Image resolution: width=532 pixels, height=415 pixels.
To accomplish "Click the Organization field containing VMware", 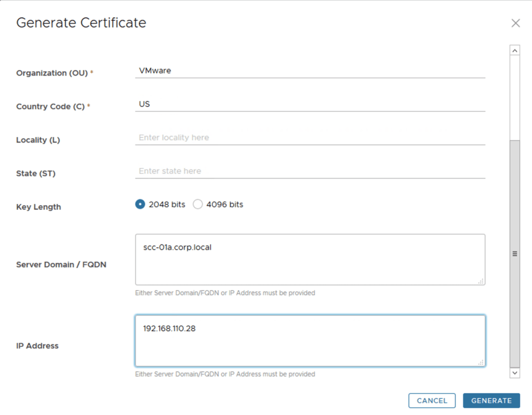I will tap(310, 71).
